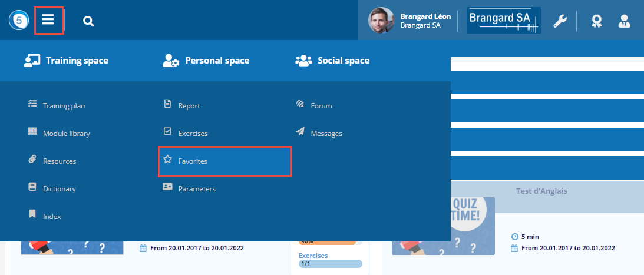Expand the Training space menu header
The image size is (644, 275).
click(x=66, y=61)
